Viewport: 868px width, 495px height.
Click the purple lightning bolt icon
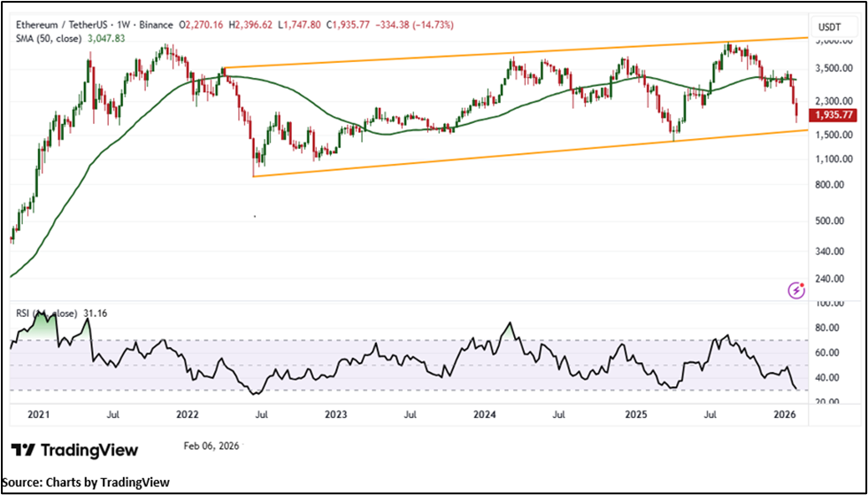796,290
